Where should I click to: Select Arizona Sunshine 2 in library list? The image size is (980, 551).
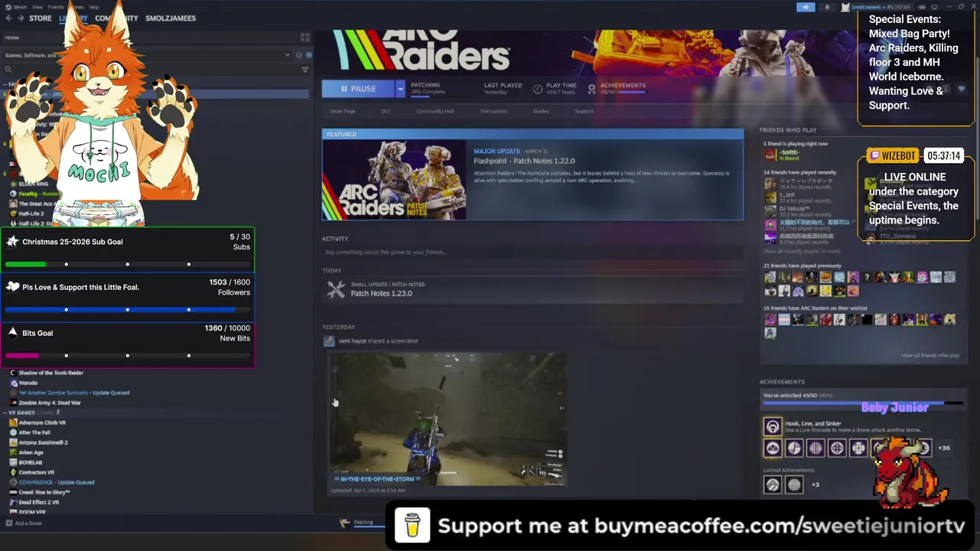tap(43, 442)
